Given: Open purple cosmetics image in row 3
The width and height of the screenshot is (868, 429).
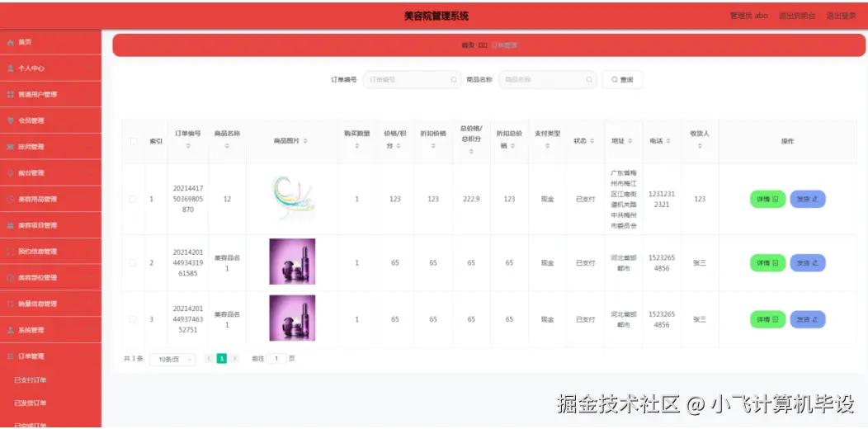Looking at the screenshot, I should point(292,318).
